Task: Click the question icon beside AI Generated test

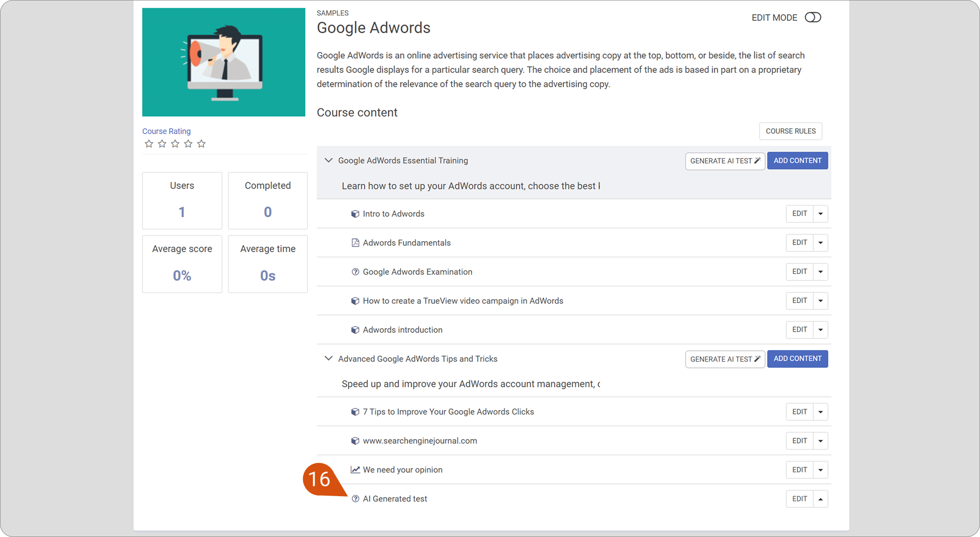Action: (355, 499)
